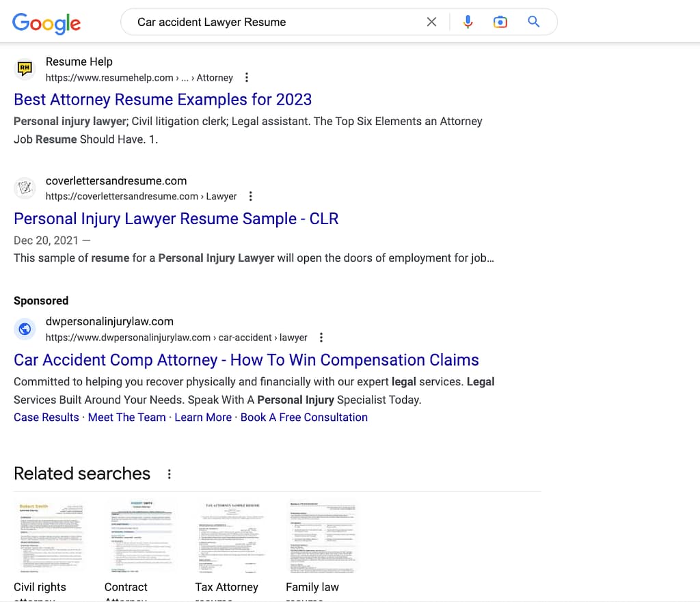Screen dimensions: 700x602
Task: Start voice search with the microphone icon
Action: 468,22
